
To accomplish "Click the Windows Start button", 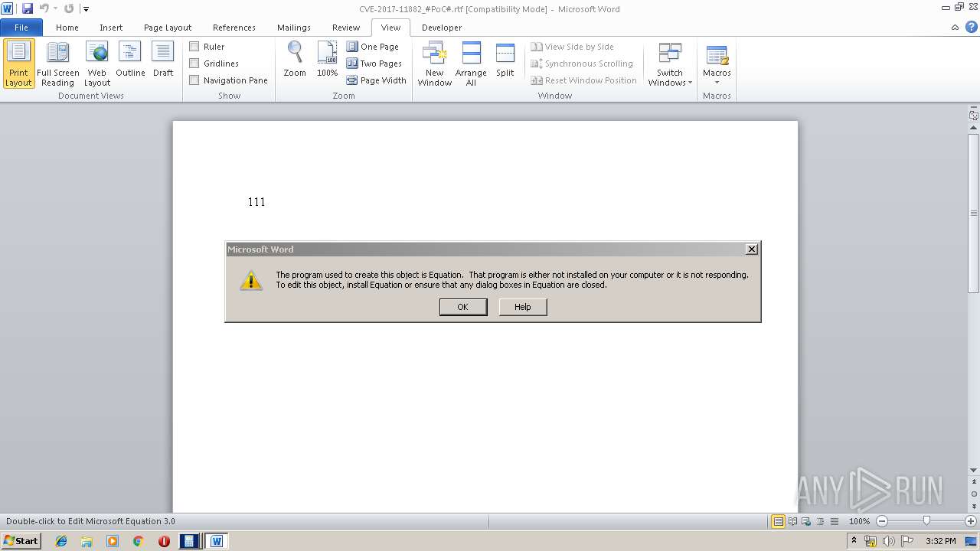I will [21, 541].
